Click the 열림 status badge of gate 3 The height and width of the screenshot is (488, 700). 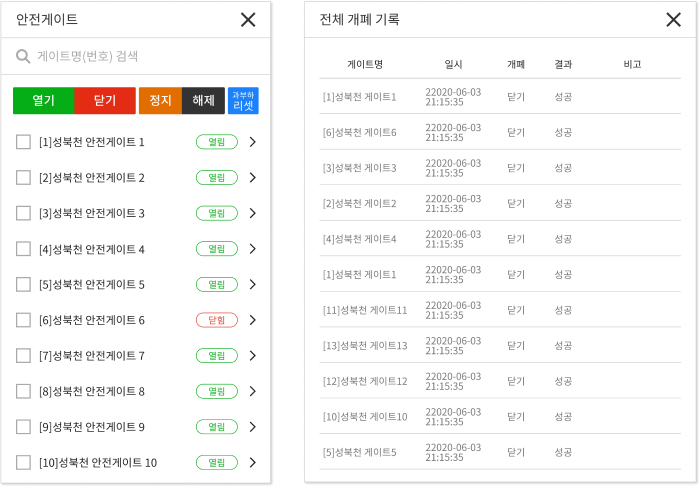click(217, 213)
